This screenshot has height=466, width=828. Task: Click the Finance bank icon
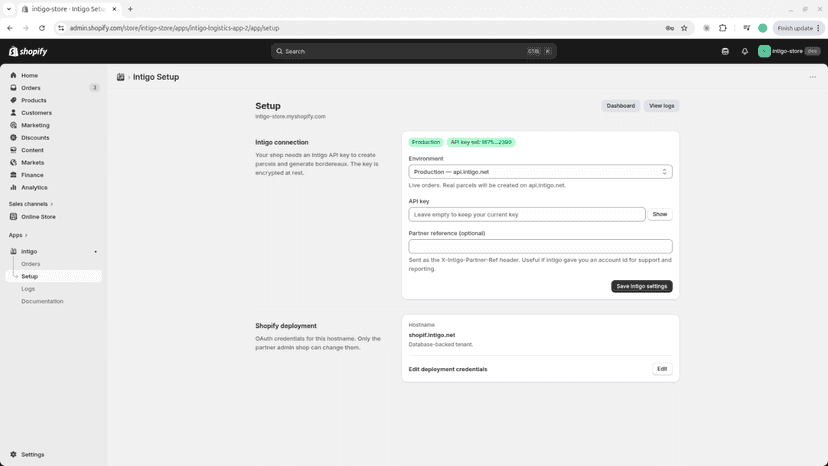pos(13,175)
